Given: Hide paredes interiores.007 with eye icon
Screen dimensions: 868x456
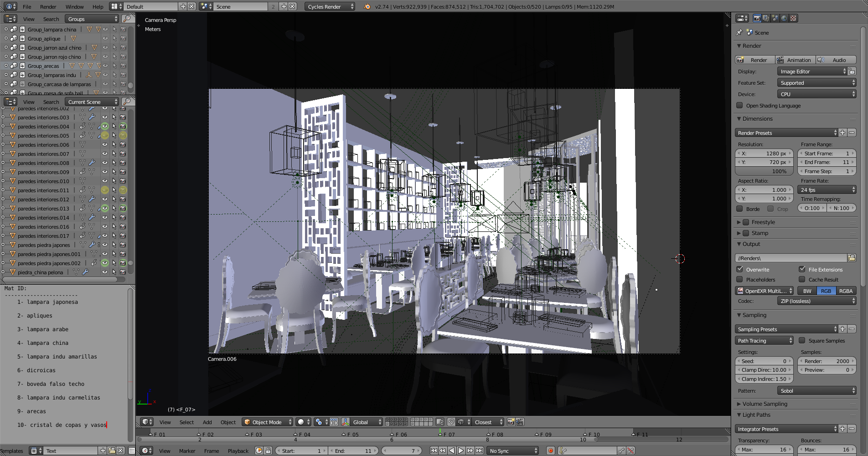Looking at the screenshot, I should pos(105,154).
